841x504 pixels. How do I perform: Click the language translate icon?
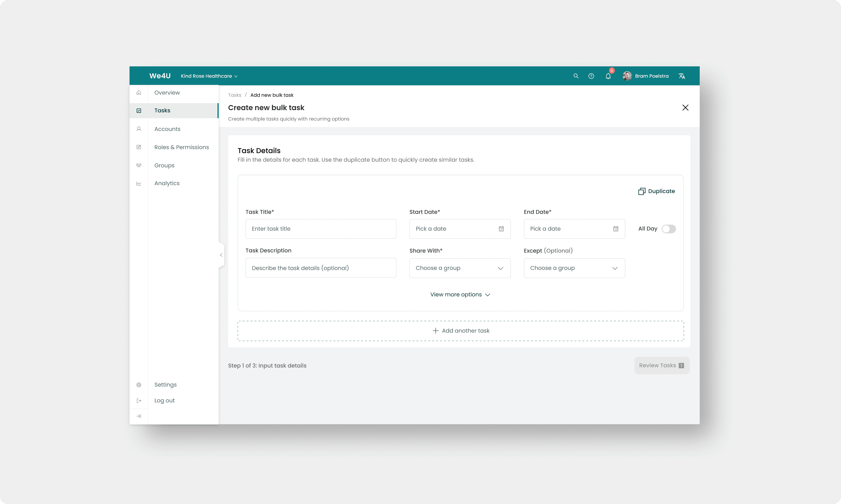681,76
